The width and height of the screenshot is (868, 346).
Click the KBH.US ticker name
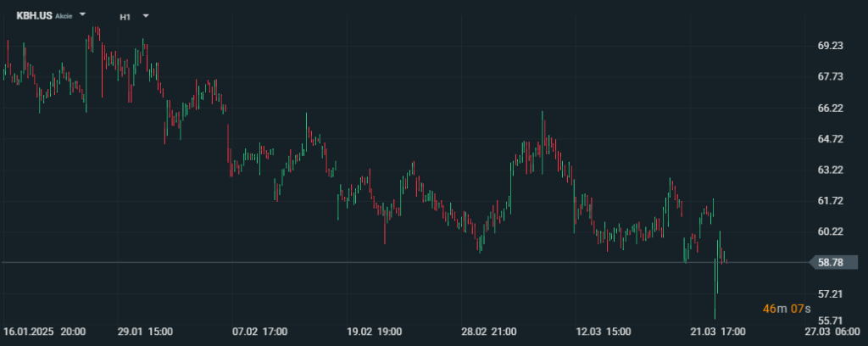[x=35, y=15]
